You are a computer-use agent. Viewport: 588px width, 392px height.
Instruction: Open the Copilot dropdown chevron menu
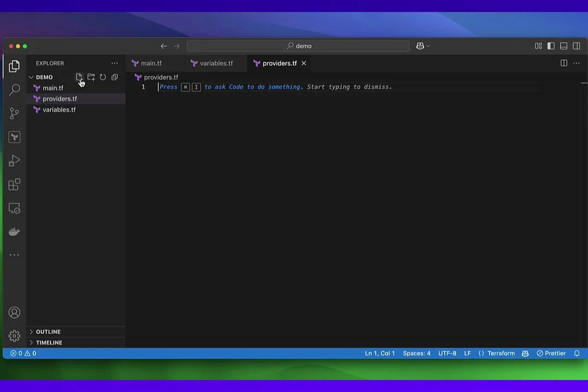tap(428, 46)
